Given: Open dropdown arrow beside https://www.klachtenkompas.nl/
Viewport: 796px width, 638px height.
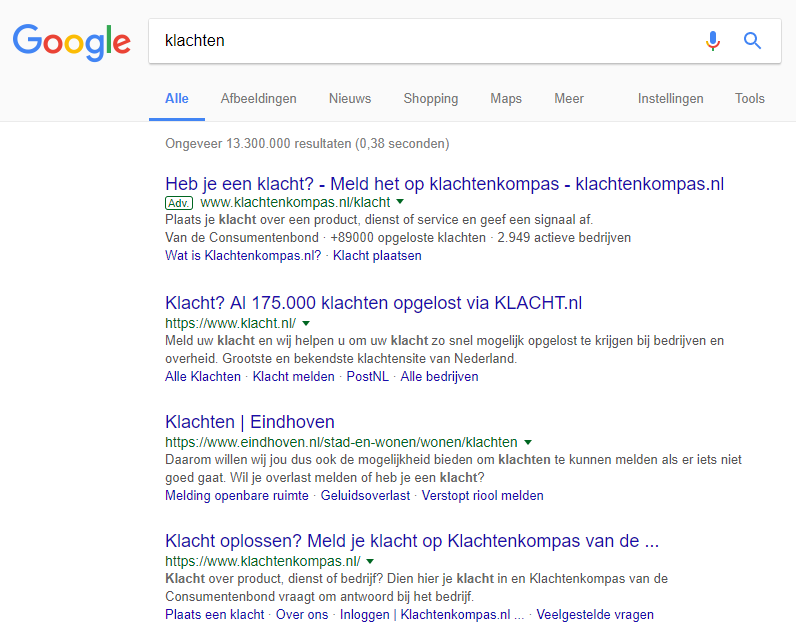Looking at the screenshot, I should coord(370,561).
